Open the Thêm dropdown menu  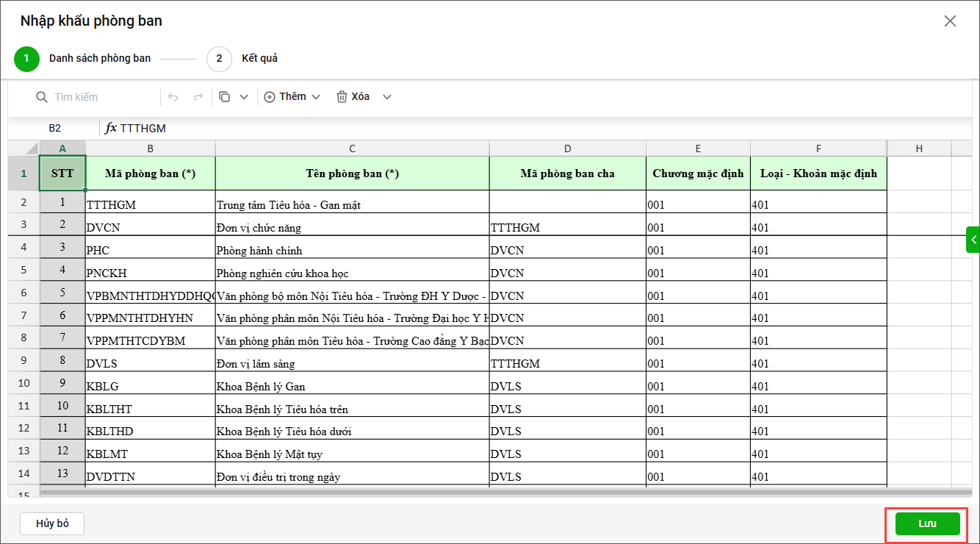coord(292,97)
